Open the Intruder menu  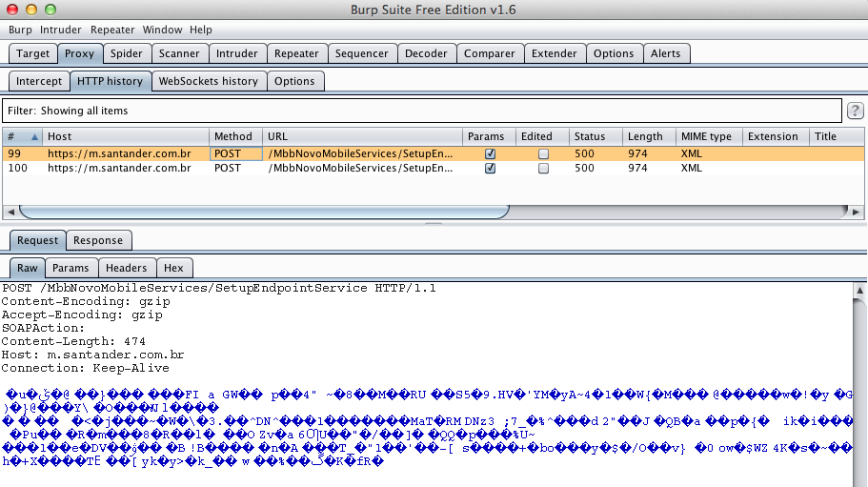coord(61,30)
